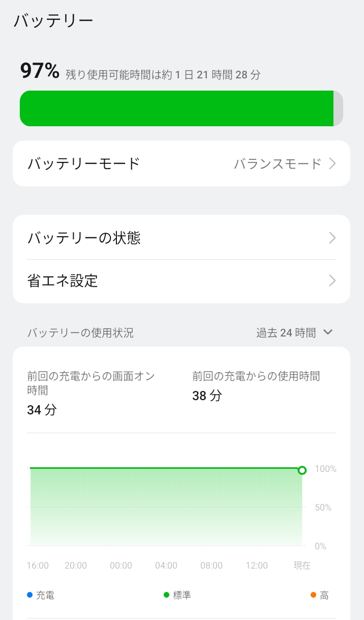Click chevron beside バランスモード
Image resolution: width=364 pixels, height=620 pixels.
click(x=332, y=164)
